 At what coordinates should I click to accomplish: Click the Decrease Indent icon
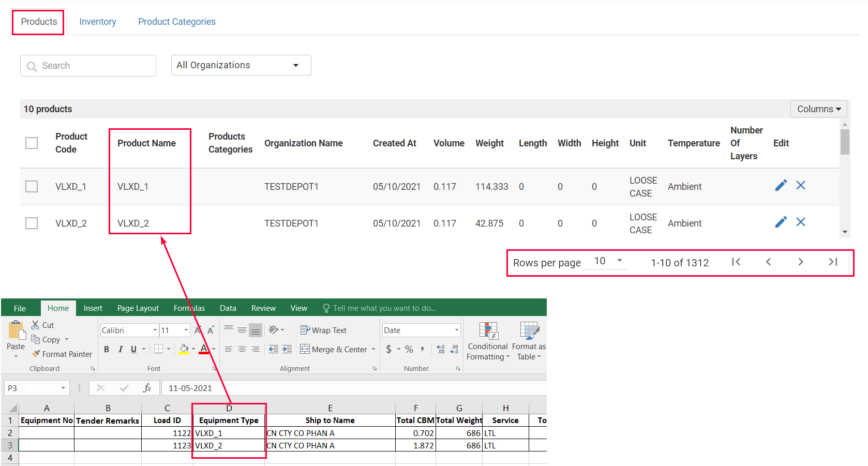point(274,349)
